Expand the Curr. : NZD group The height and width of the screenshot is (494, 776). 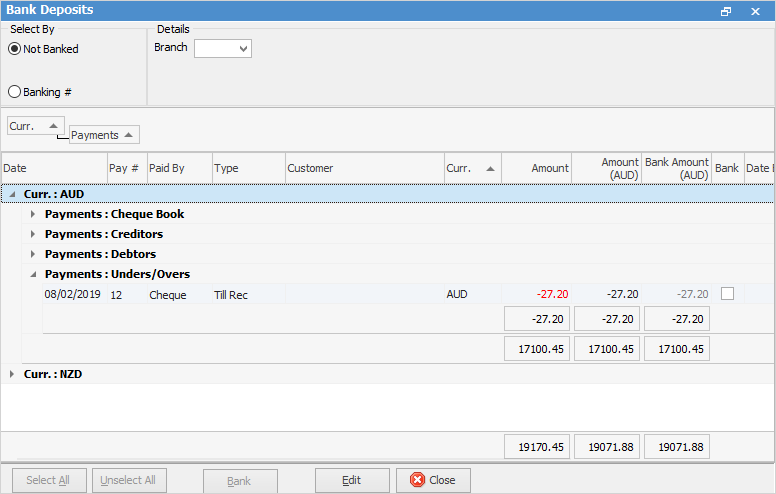13,374
